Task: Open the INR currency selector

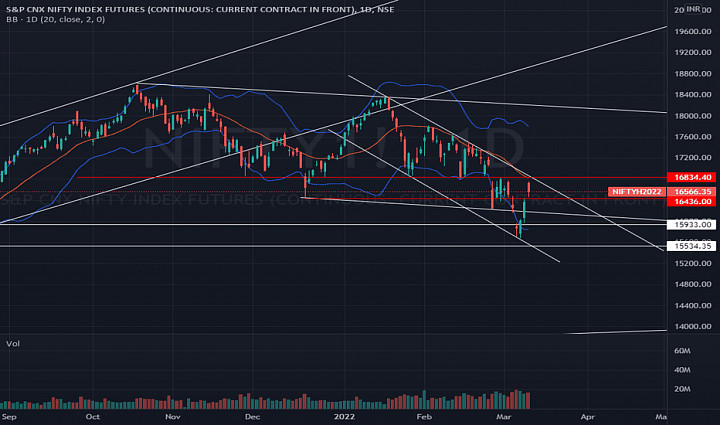Action: [693, 9]
